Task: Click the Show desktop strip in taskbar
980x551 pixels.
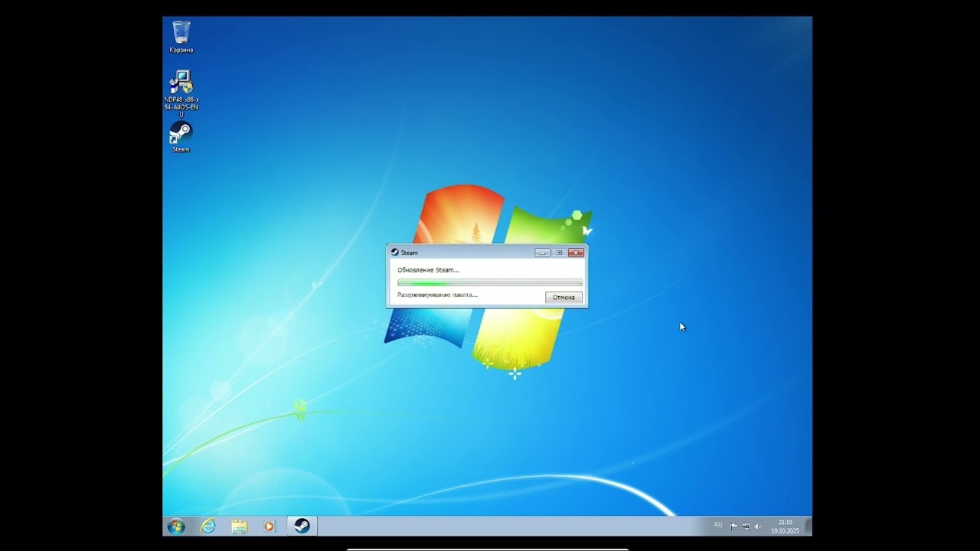Action: click(808, 527)
